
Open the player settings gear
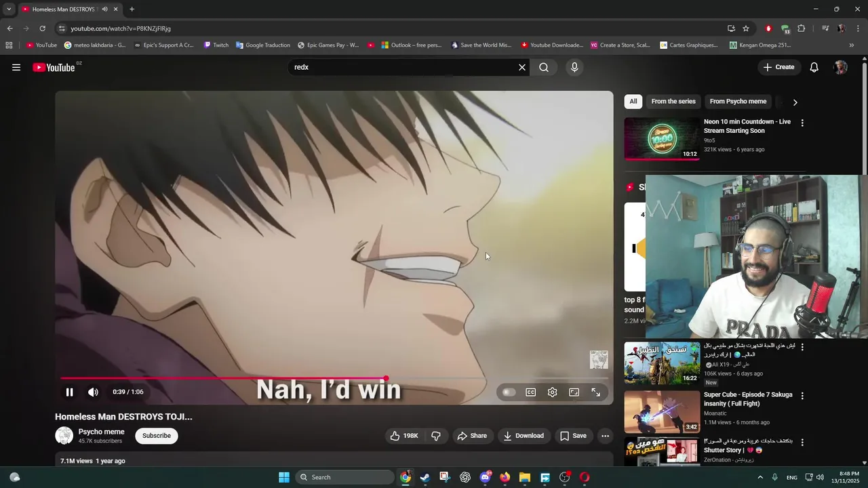coord(553,392)
